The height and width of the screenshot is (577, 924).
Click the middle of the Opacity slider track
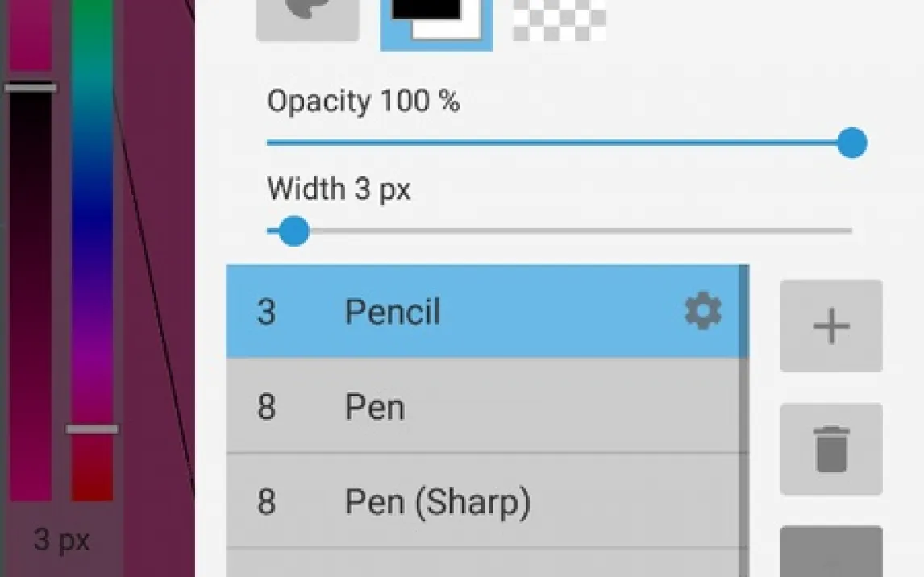[x=560, y=143]
